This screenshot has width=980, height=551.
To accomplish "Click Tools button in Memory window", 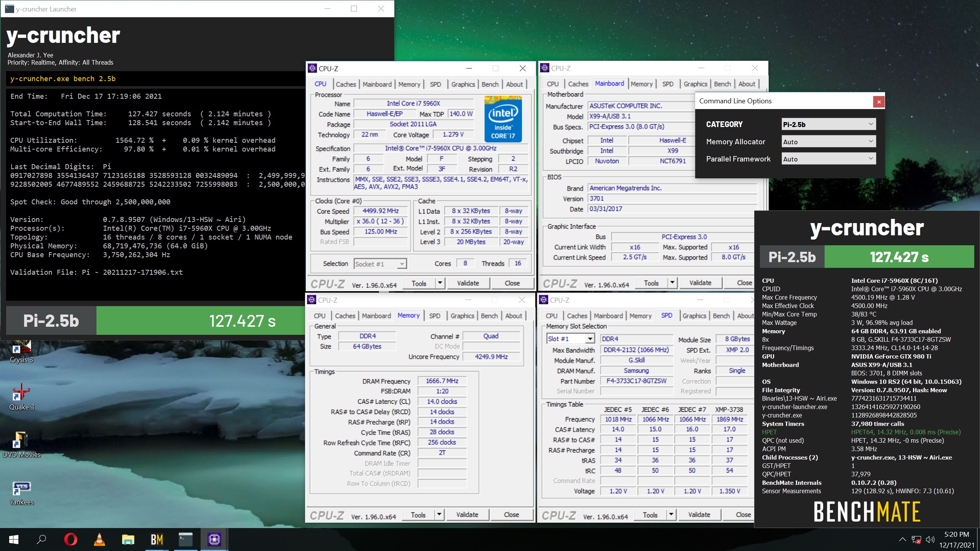I will coord(418,515).
